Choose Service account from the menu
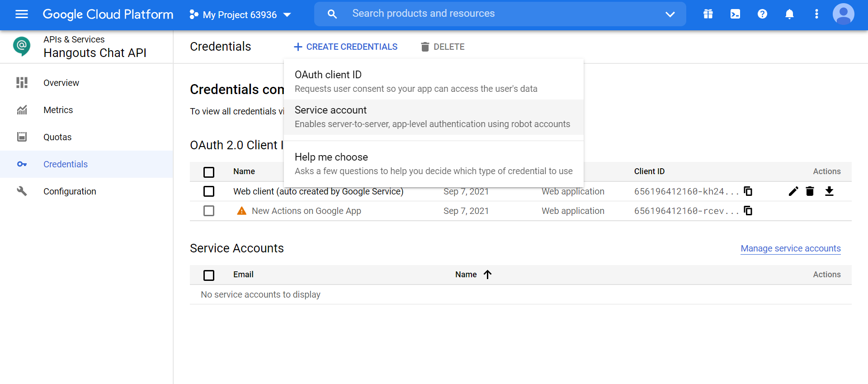Screen dimensions: 868x384 [x=434, y=117]
